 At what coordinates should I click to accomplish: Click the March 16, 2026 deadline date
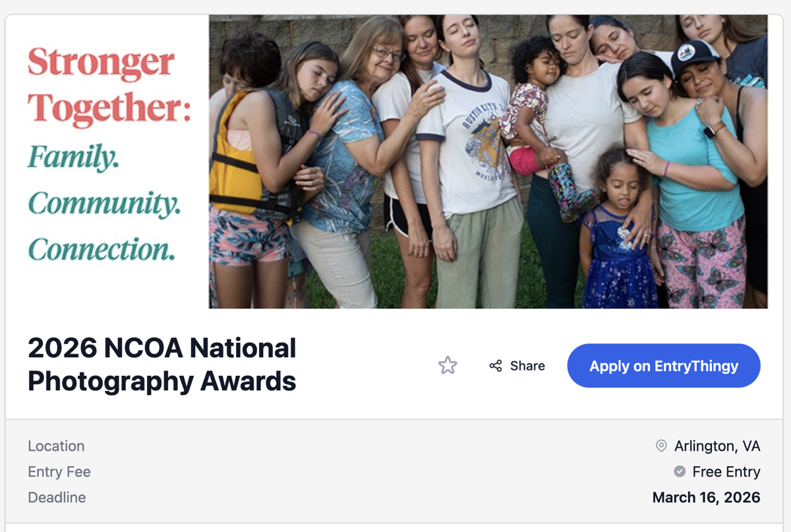point(706,498)
